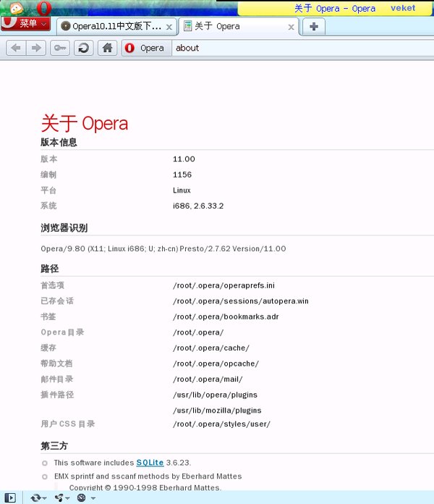Click the password wand key icon
This screenshot has height=504, width=434.
(x=60, y=48)
